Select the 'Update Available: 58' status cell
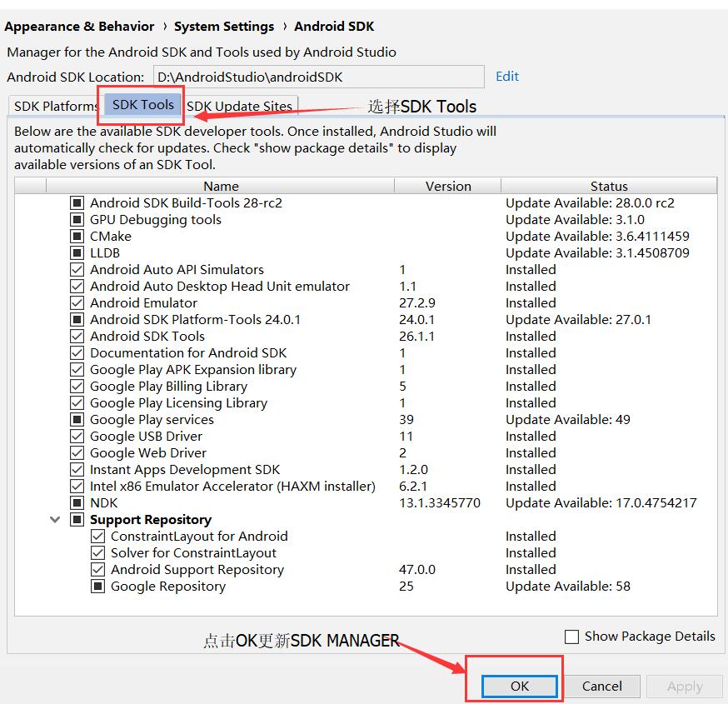Image resolution: width=728 pixels, height=704 pixels. tap(568, 587)
